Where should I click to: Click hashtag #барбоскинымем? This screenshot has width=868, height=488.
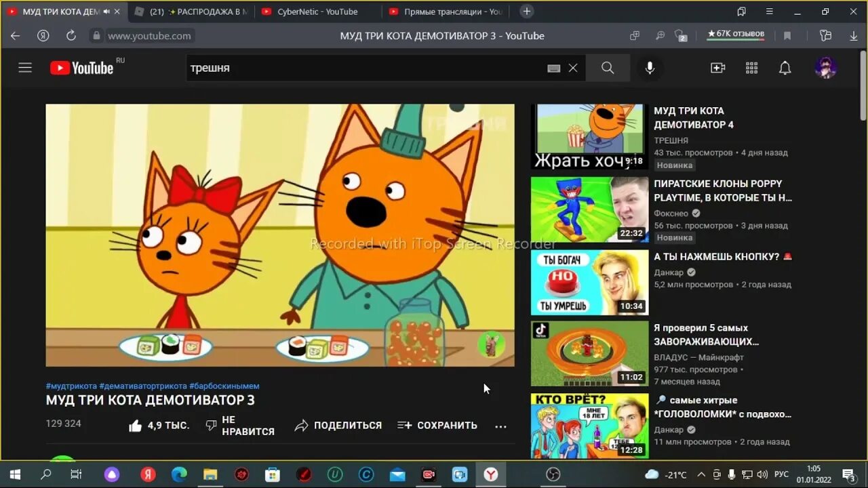(x=224, y=386)
